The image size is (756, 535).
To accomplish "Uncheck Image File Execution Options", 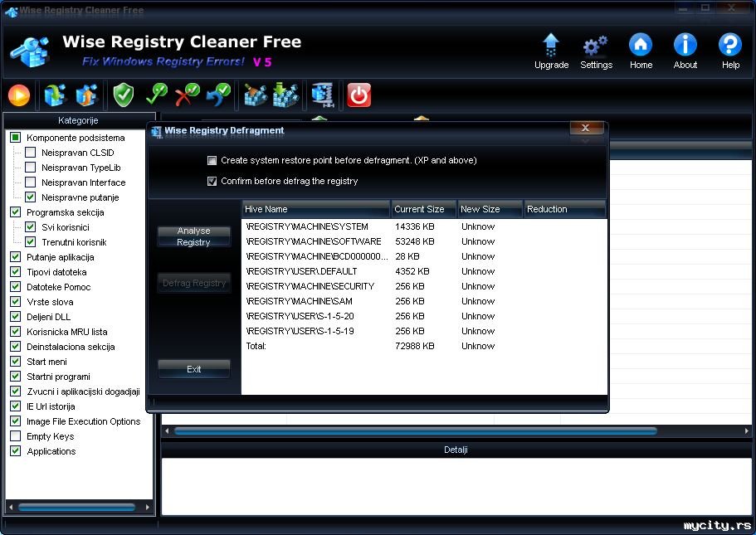I will point(16,421).
